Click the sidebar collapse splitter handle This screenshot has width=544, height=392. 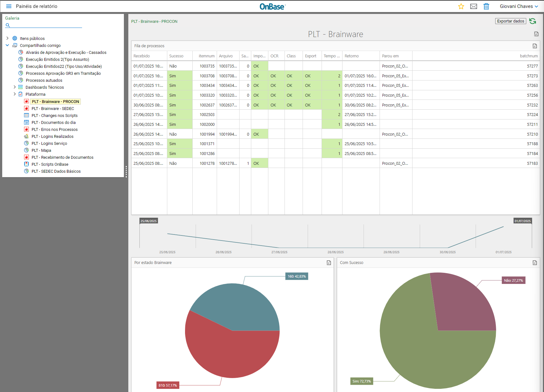126,171
